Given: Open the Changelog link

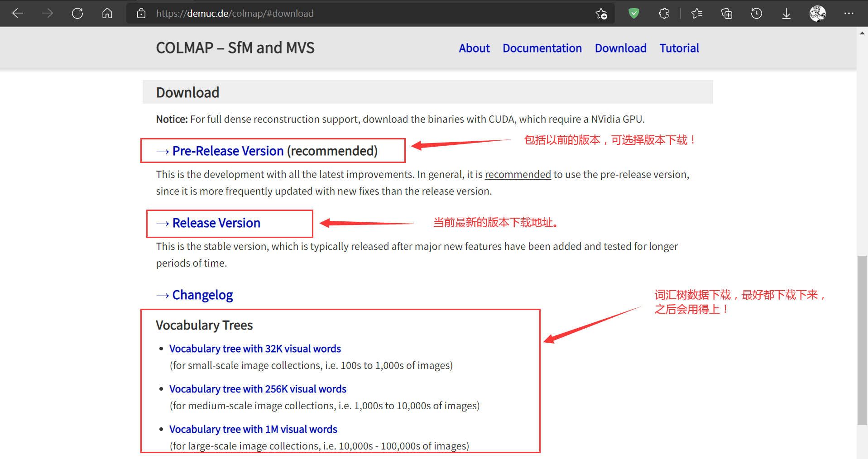Looking at the screenshot, I should click(202, 295).
